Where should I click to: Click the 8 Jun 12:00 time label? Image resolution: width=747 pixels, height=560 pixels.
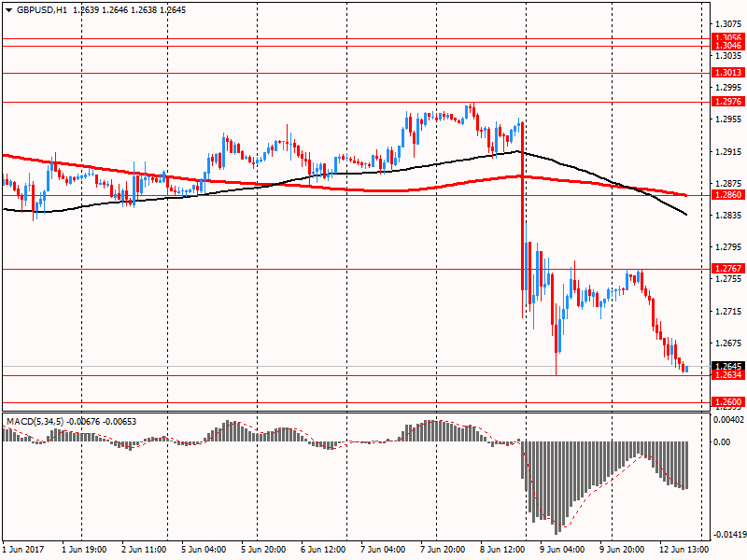(502, 550)
